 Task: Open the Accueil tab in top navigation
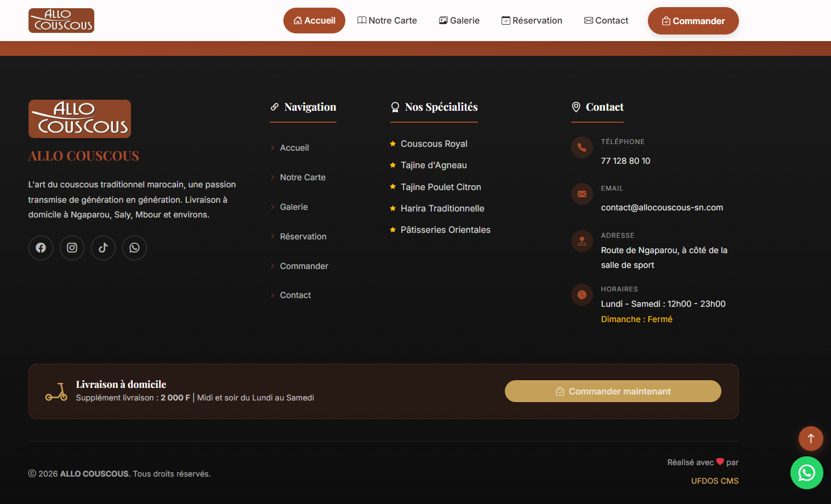click(x=314, y=21)
